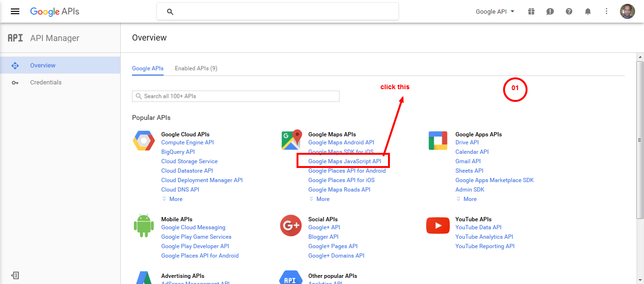Click the Google APIs logo
644x284 pixels.
(55, 12)
